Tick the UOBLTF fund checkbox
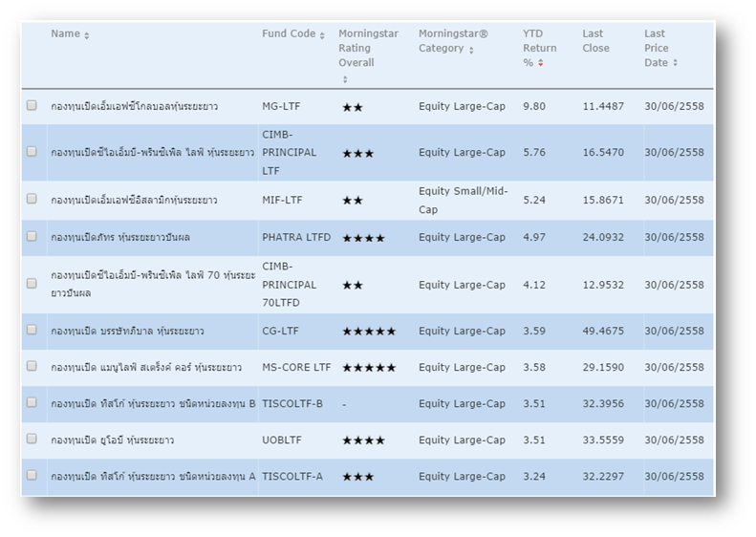Image resolution: width=756 pixels, height=537 pixels. click(32, 440)
